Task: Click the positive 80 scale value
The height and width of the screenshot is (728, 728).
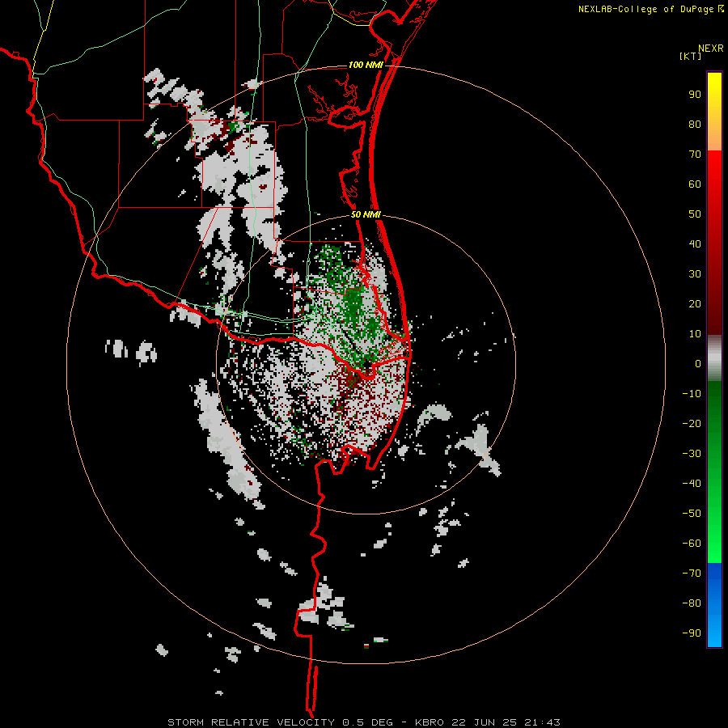Action: pos(695,124)
